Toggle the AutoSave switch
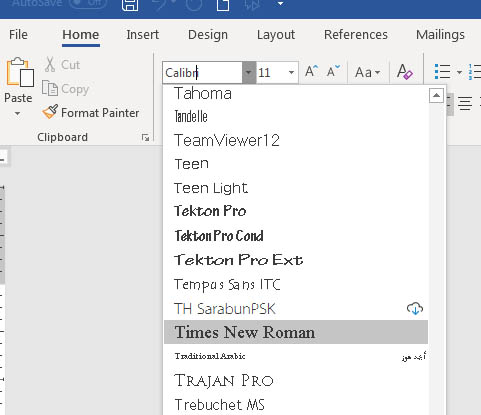Screen dimensions: 481x415 88,3
